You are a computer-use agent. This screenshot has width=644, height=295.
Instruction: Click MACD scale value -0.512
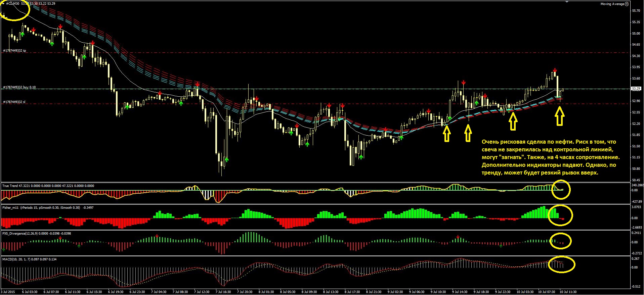(636, 287)
